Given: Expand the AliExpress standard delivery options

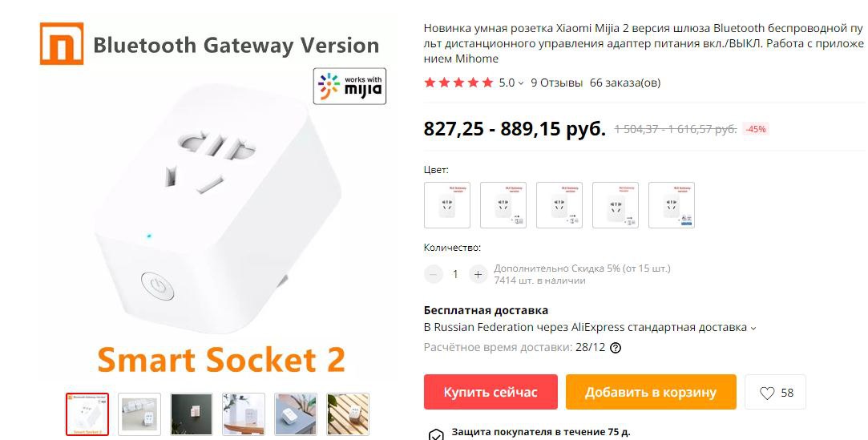Looking at the screenshot, I should pyautogui.click(x=590, y=327).
